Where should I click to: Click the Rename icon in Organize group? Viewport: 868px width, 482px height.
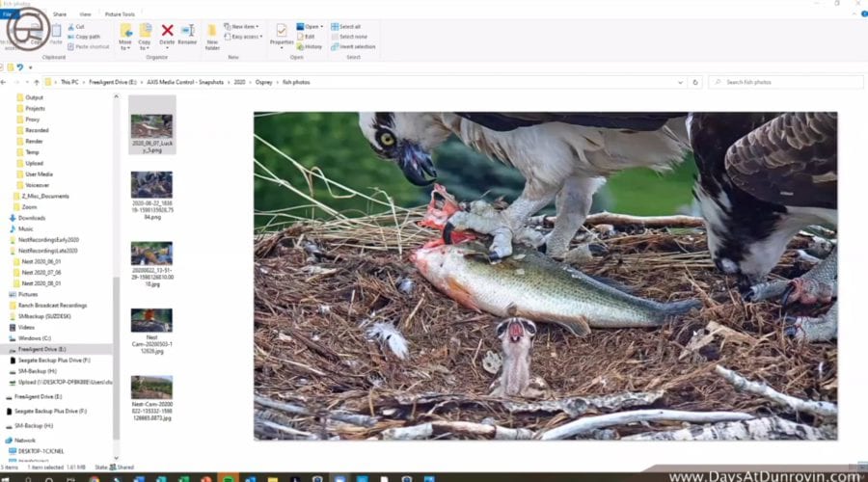click(x=188, y=31)
